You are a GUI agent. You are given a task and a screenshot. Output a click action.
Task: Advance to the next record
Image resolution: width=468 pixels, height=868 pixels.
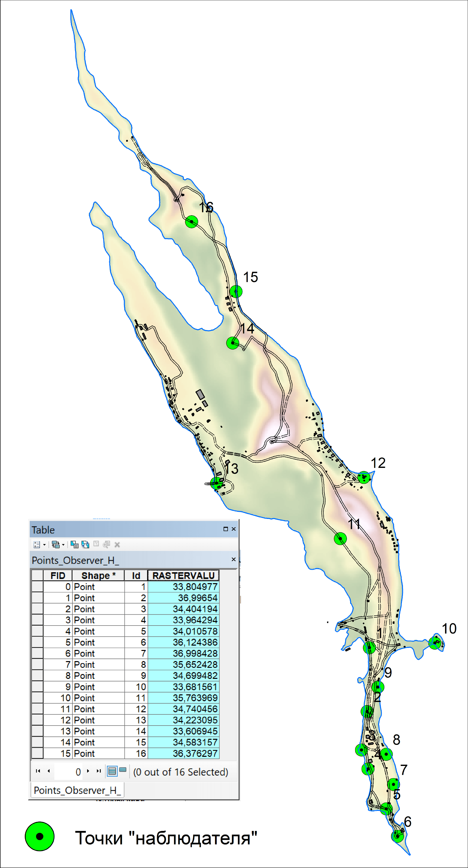point(88,771)
